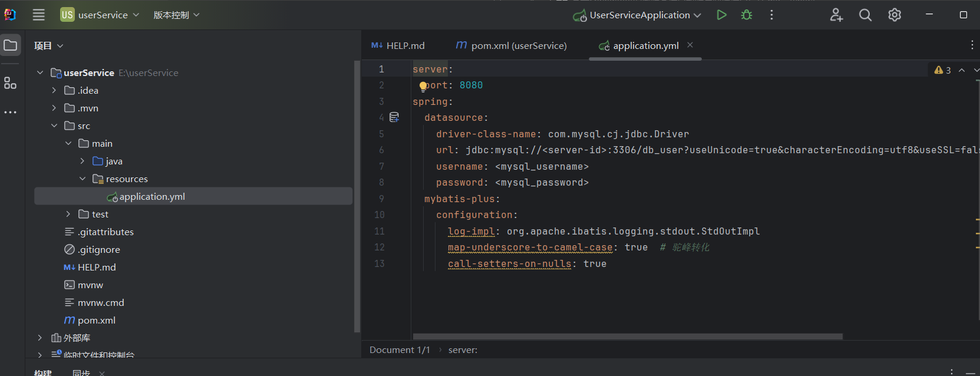Image resolution: width=980 pixels, height=376 pixels.
Task: Toggle the Project tool window folder icon
Action: [x=11, y=45]
